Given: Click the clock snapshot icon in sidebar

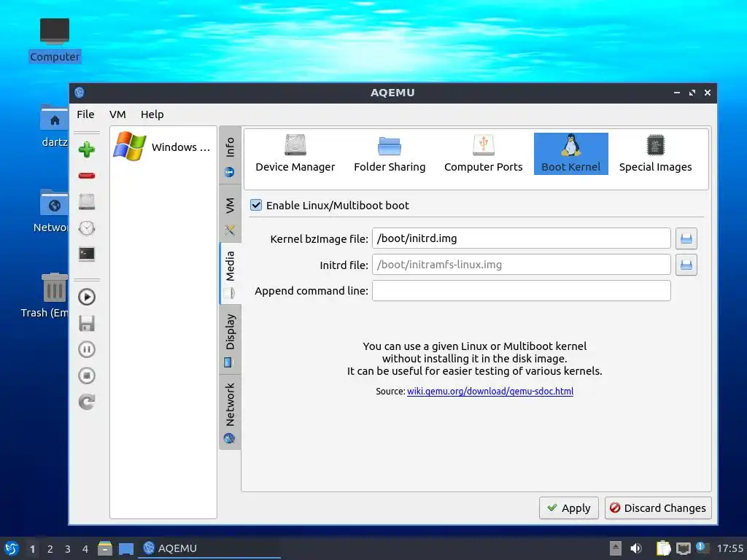Looking at the screenshot, I should 87,228.
